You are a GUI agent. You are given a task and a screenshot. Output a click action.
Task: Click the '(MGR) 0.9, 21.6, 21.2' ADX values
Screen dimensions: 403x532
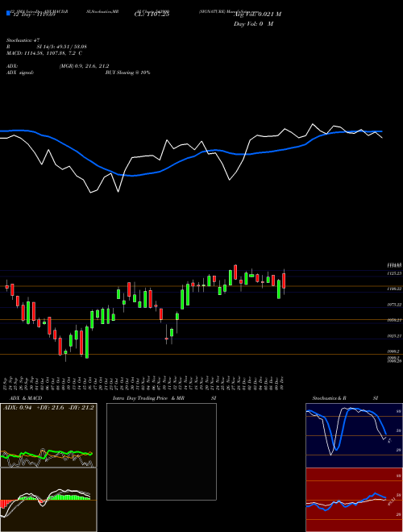(x=84, y=66)
